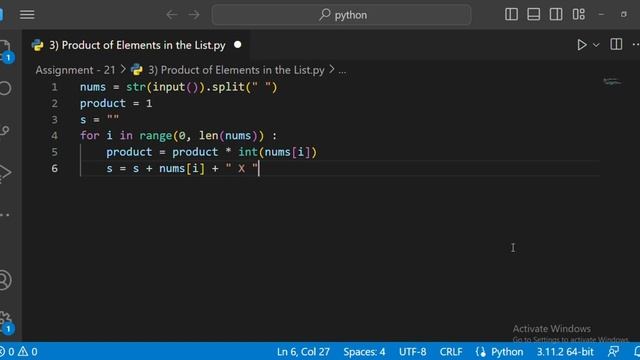Place cursor at end of line 6
Screen dimensions: 640x360
(259, 168)
